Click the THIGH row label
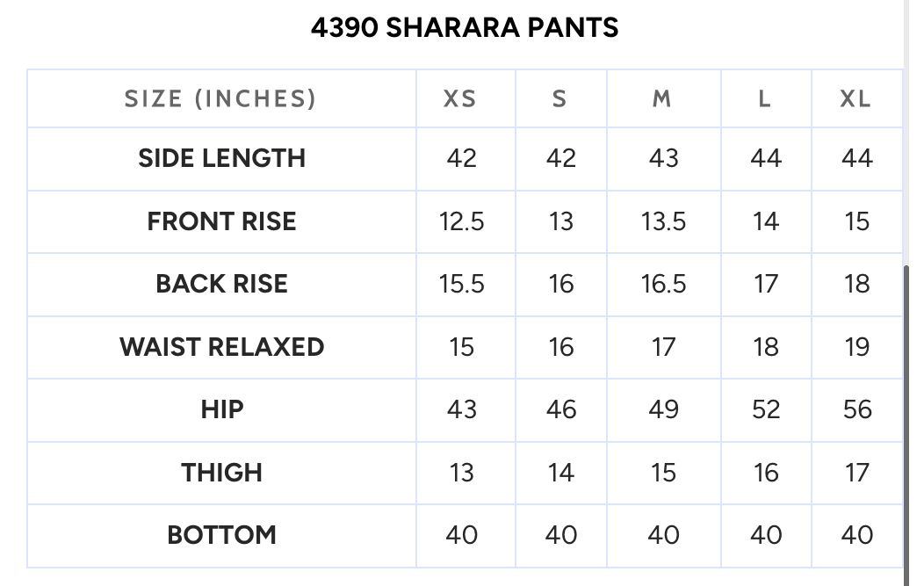Viewport: 924px width, 586px height. coord(221,473)
